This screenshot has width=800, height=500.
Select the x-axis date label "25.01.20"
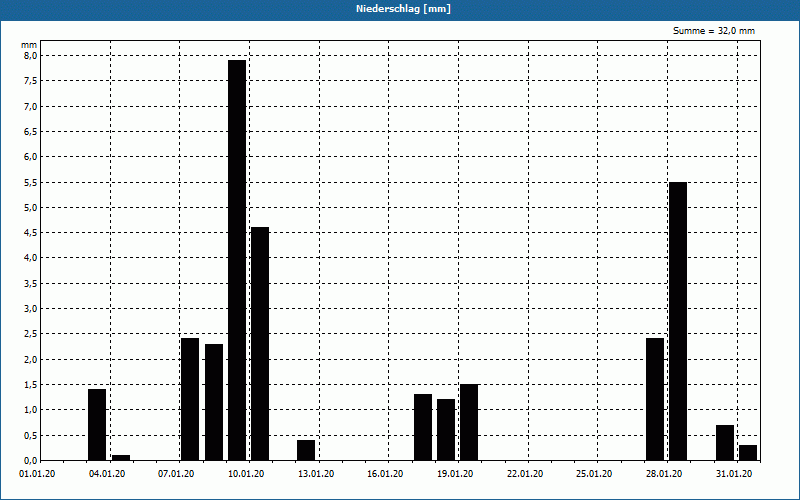pos(594,474)
